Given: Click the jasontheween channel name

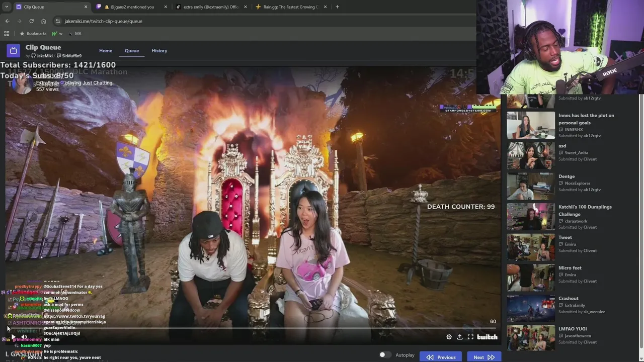Looking at the screenshot, I should pyautogui.click(x=578, y=336).
